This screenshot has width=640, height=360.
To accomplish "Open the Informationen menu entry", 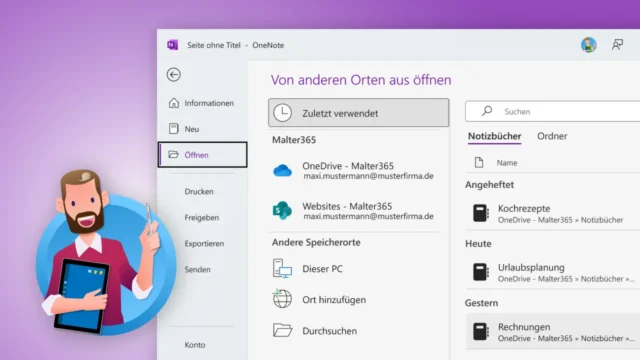I will pos(209,103).
